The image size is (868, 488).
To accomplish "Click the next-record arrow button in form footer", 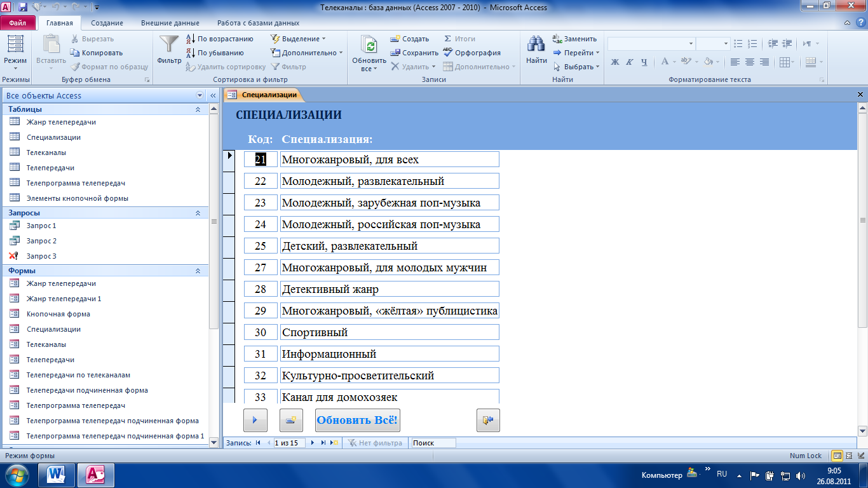I will click(x=255, y=420).
